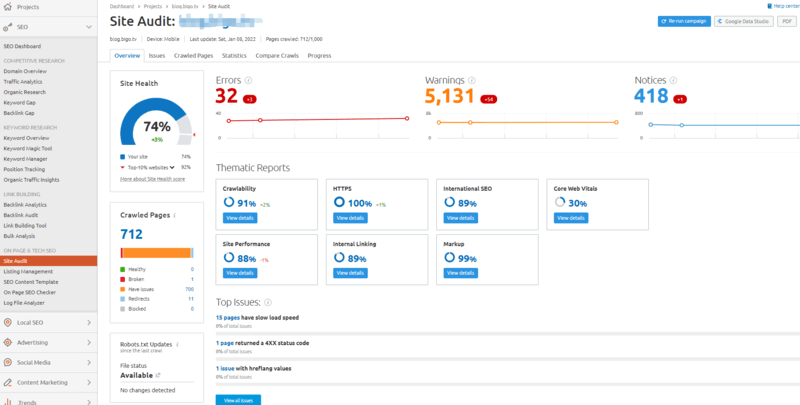Open the Crawled Pages tab
Viewport: 800px width, 405px height.
coord(193,56)
